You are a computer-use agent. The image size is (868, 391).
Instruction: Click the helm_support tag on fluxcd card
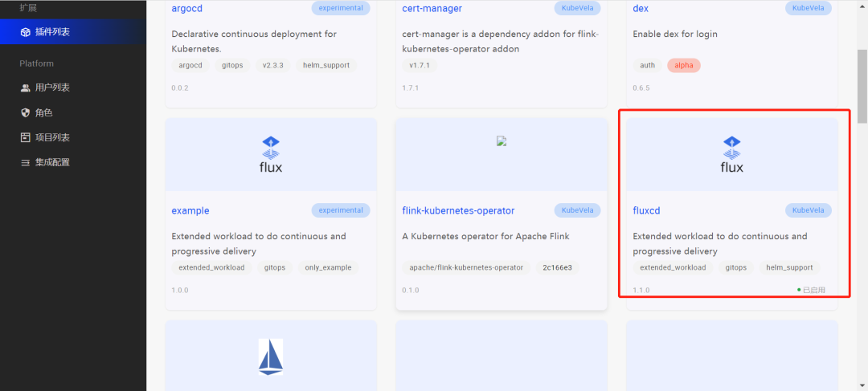pos(789,267)
